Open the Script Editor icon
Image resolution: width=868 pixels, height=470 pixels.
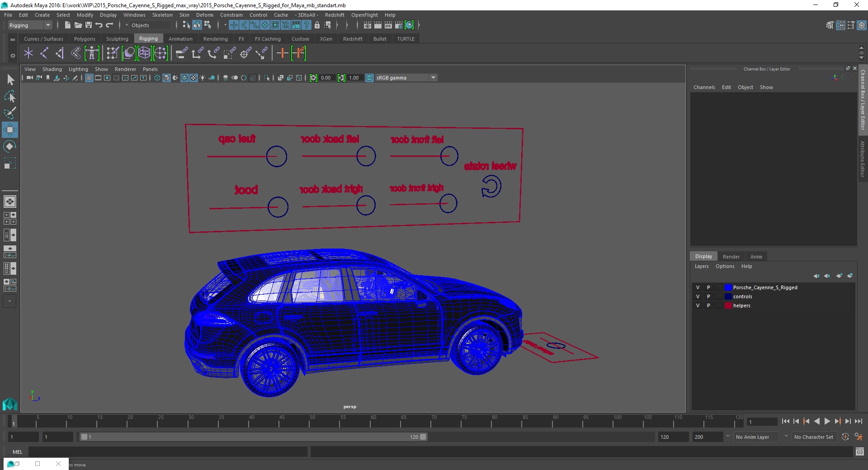pos(859,451)
